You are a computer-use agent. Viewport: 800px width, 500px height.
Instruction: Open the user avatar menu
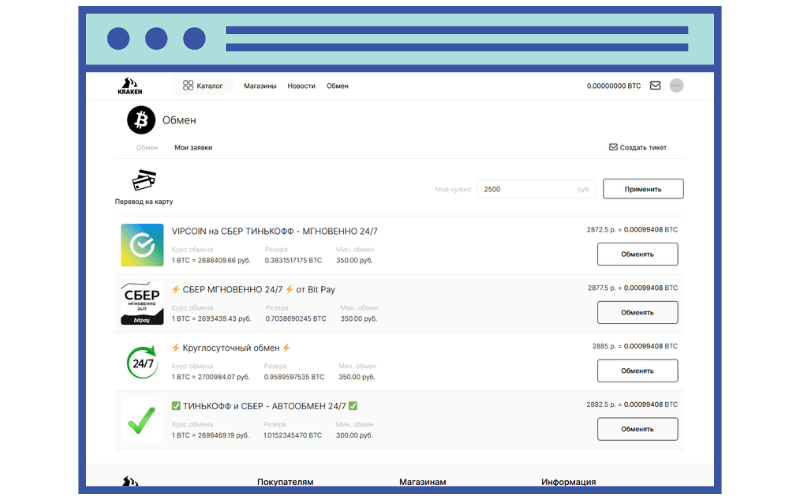pyautogui.click(x=677, y=86)
